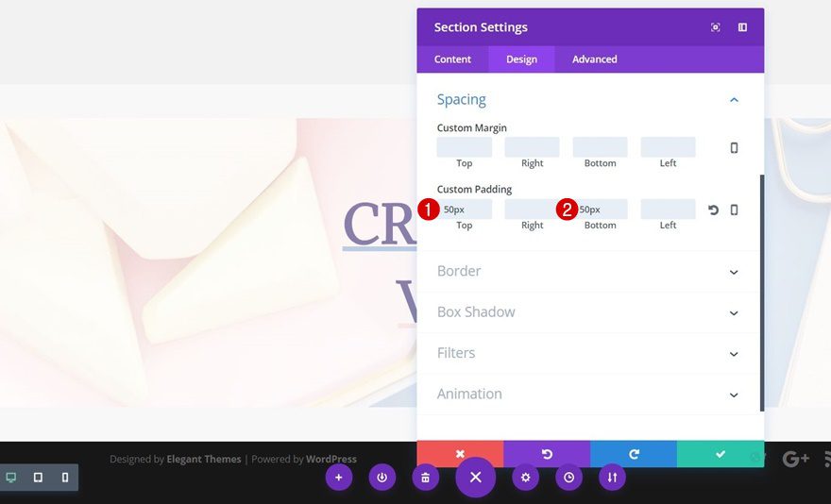
Task: Reset Custom Padding with the undo arrow
Action: tap(713, 210)
